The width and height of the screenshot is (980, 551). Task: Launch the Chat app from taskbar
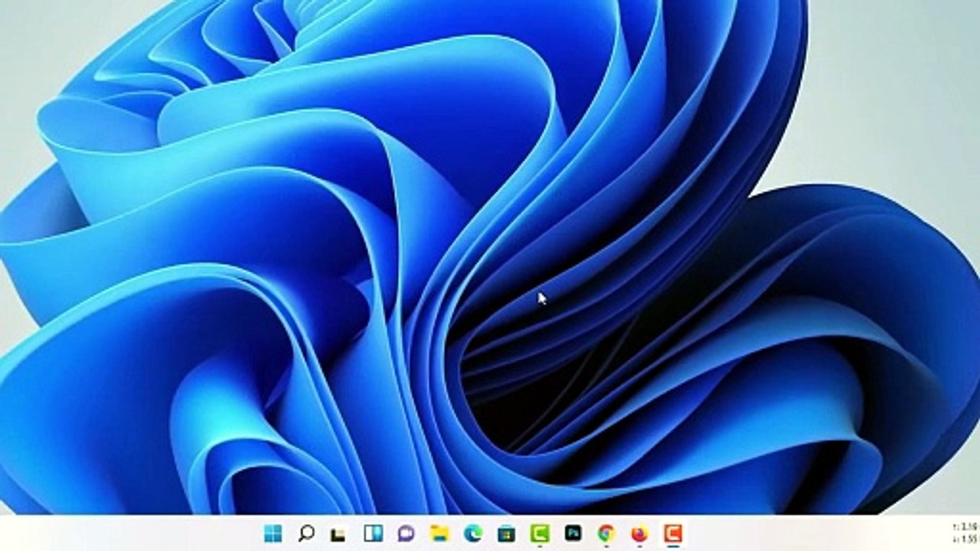click(406, 533)
